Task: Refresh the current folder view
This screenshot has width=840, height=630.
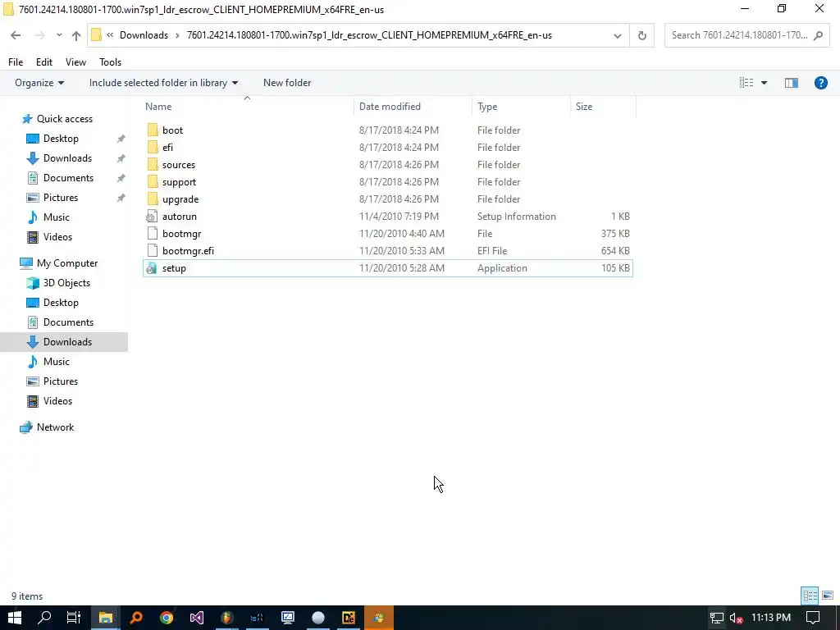Action: [641, 36]
